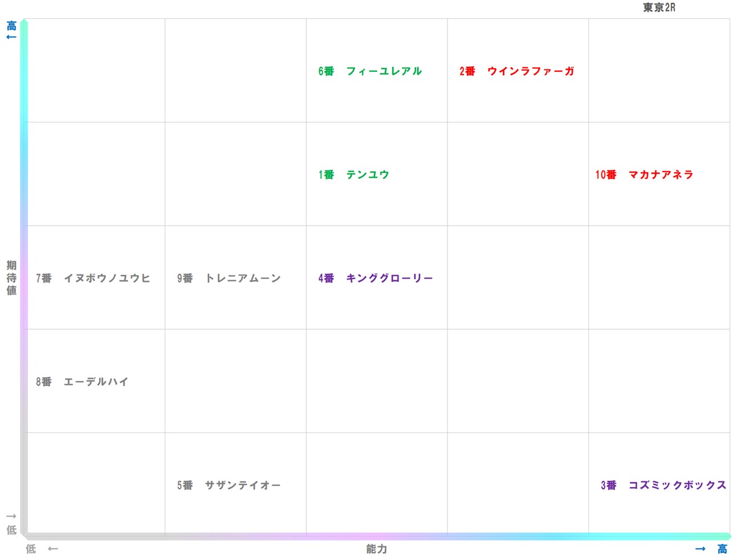Click the blue up arrow below top-left 高
The image size is (736, 560).
click(11, 37)
